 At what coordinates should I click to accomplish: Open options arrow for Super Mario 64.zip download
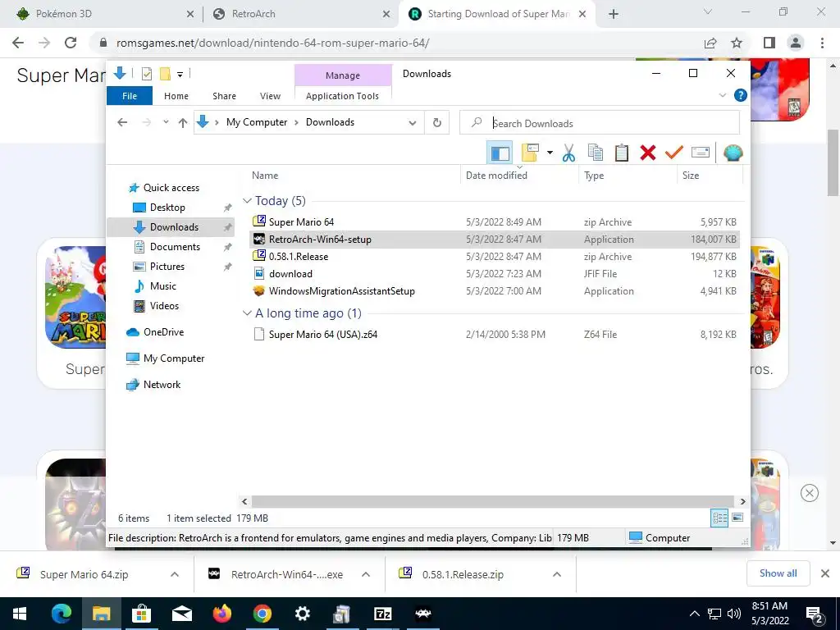click(175, 574)
